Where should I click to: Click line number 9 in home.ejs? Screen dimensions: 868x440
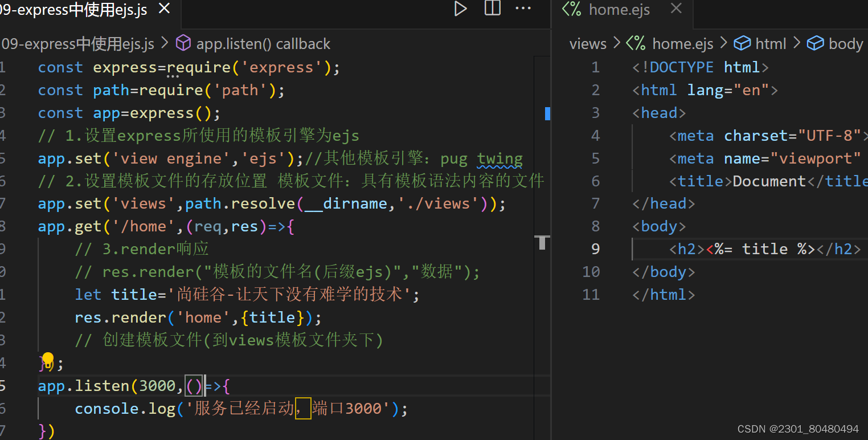click(595, 249)
